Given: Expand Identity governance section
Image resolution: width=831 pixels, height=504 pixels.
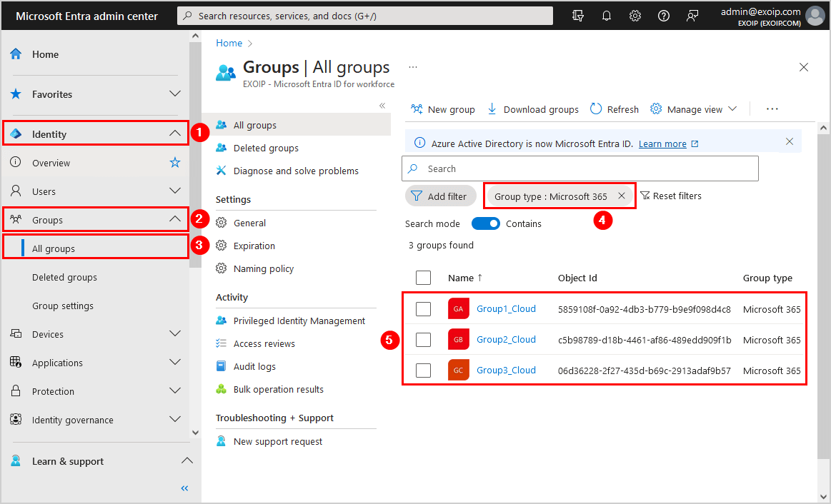Looking at the screenshot, I should (x=175, y=419).
